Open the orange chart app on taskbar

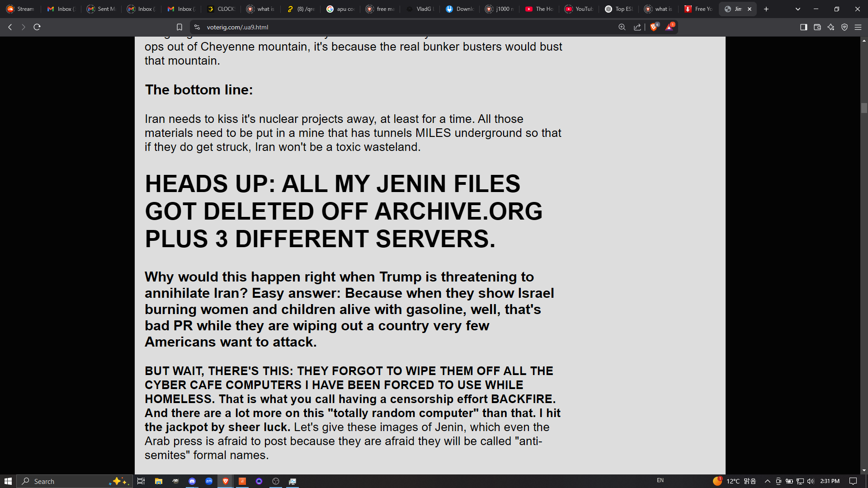[242, 481]
